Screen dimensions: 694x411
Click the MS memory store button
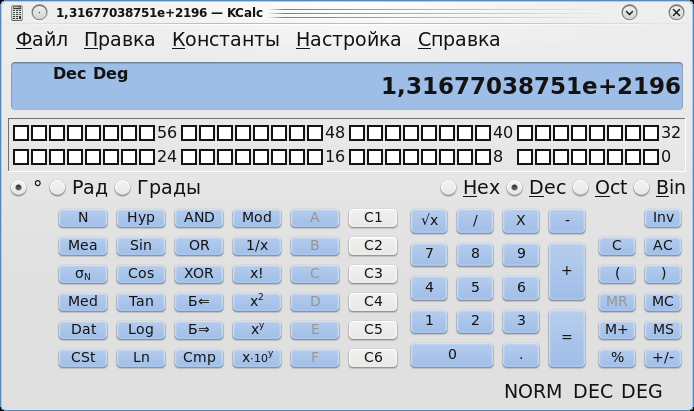[663, 330]
